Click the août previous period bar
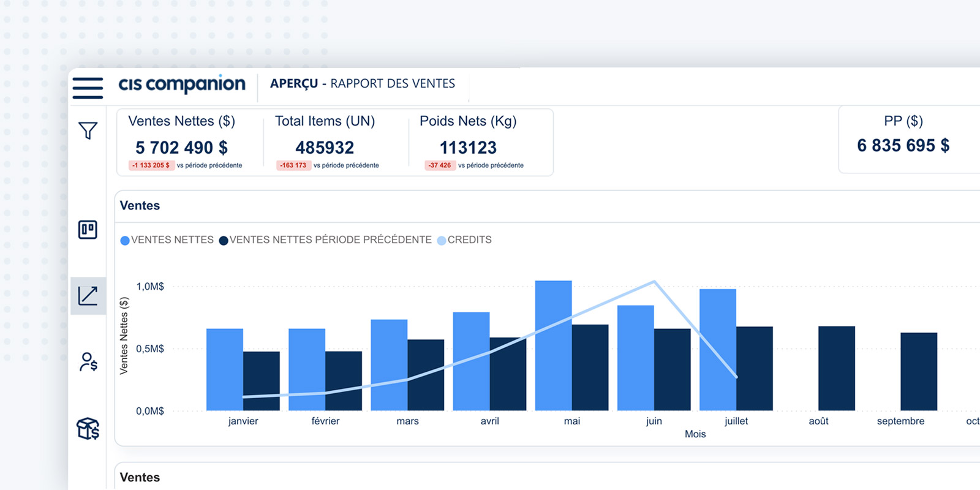The height and width of the screenshot is (490, 980). [836, 367]
